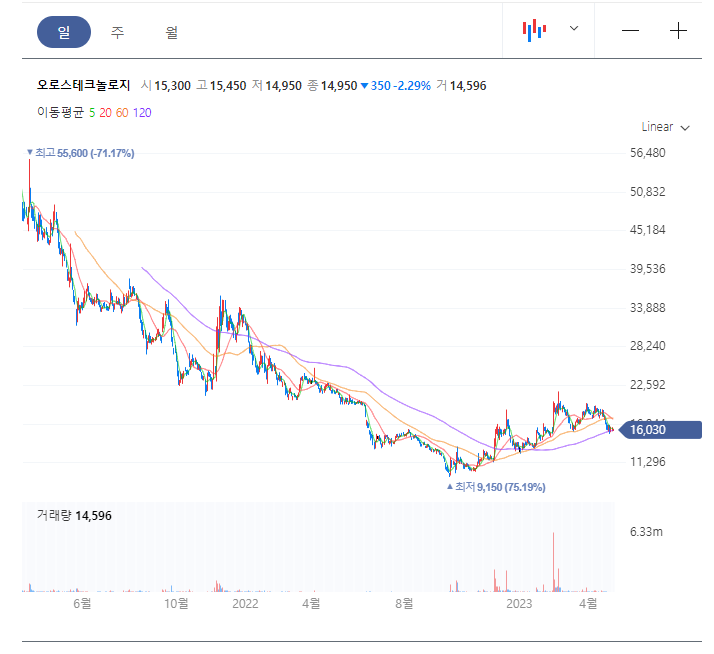714x654 pixels.
Task: Expand the chart type dropdown chevron
Action: [x=574, y=28]
